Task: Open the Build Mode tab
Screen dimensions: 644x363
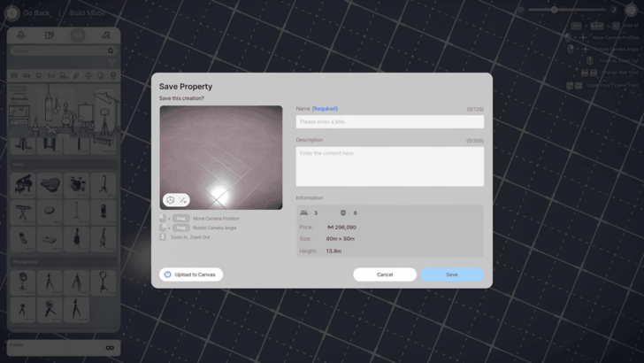Action: [x=88, y=13]
